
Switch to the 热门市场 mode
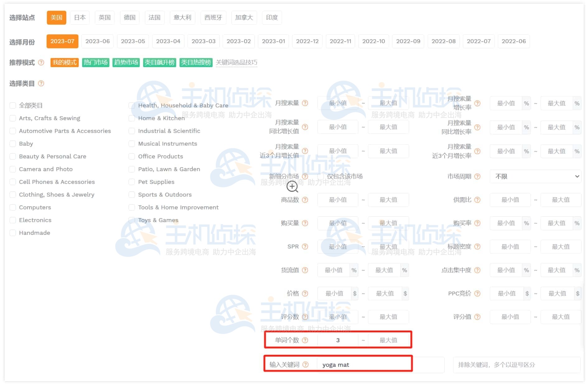[x=96, y=62]
